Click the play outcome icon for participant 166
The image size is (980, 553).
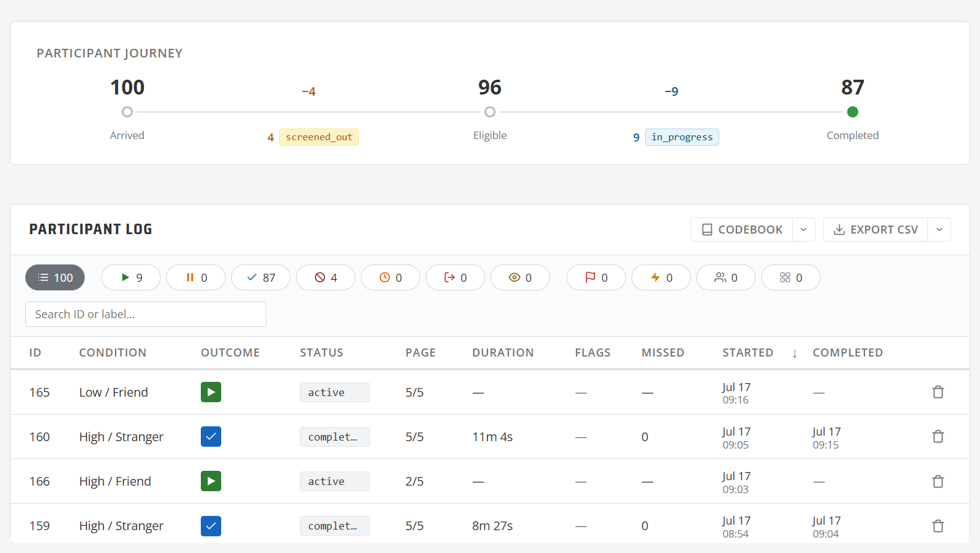coord(211,481)
